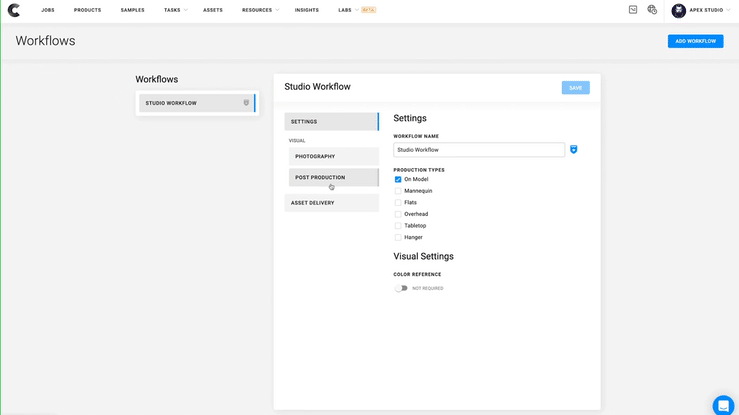Uncheck the On Model production type
The width and height of the screenshot is (739, 415).
tap(398, 179)
